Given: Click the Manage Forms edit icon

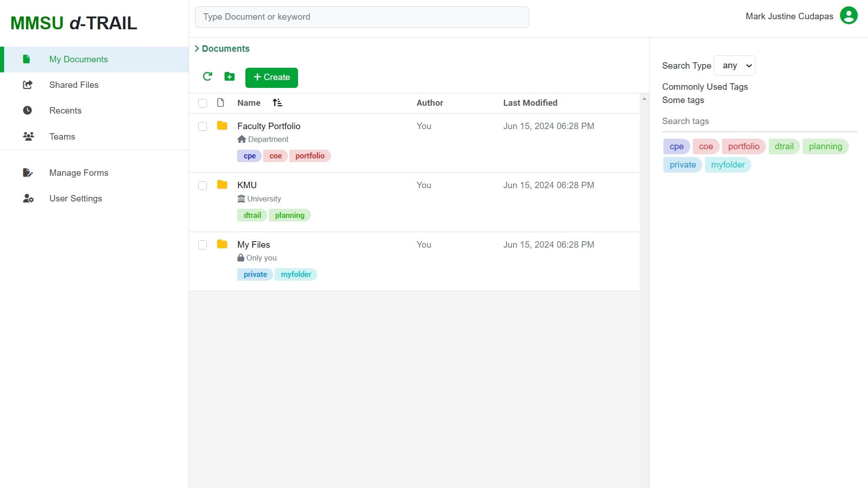Looking at the screenshot, I should pyautogui.click(x=27, y=173).
